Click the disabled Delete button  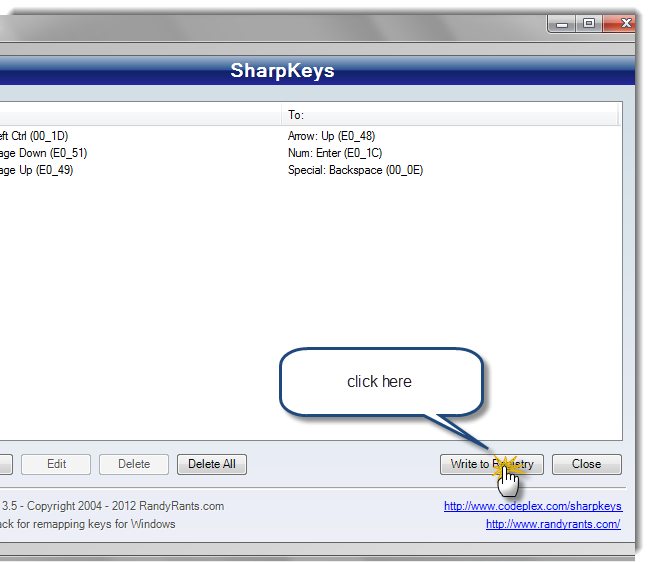click(x=134, y=464)
